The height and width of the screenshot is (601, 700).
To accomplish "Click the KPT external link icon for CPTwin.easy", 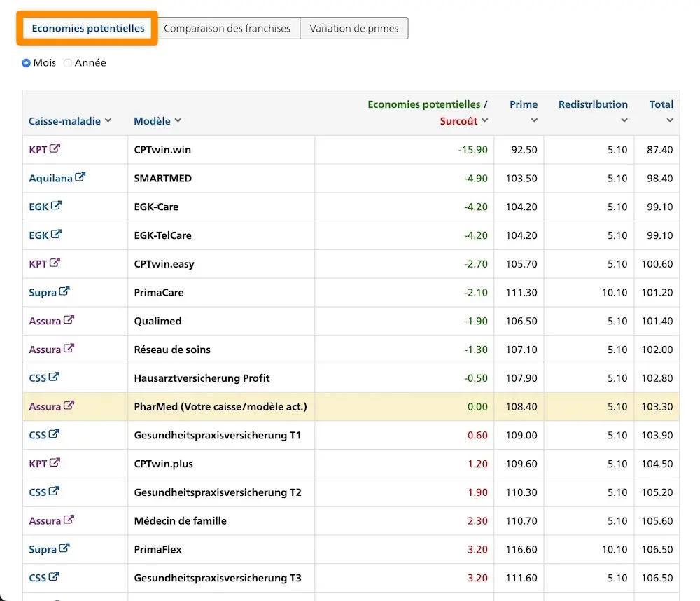I will (x=55, y=263).
